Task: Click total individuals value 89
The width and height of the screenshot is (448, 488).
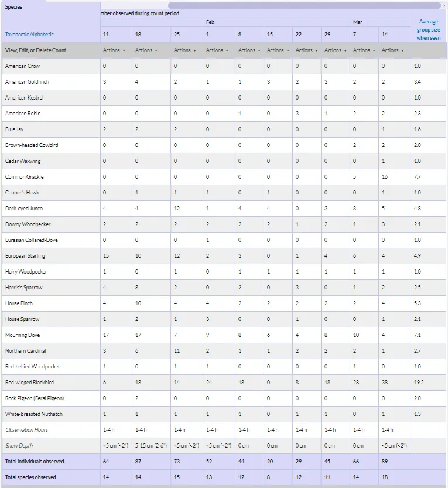Action: coord(385,462)
